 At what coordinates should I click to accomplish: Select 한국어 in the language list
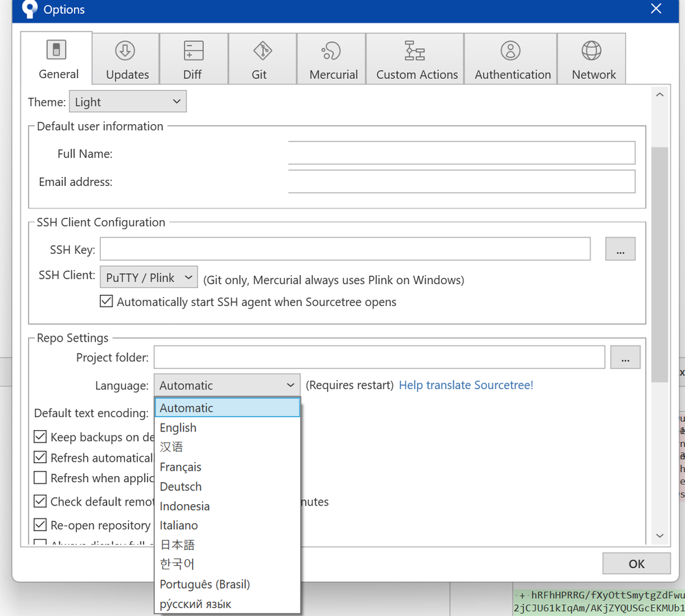pyautogui.click(x=227, y=565)
